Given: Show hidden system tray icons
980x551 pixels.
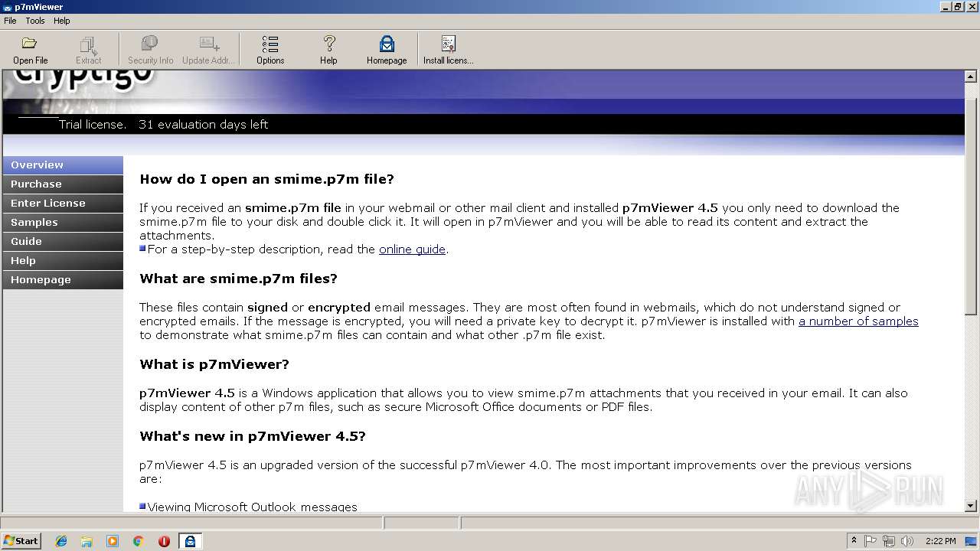Looking at the screenshot, I should [854, 541].
